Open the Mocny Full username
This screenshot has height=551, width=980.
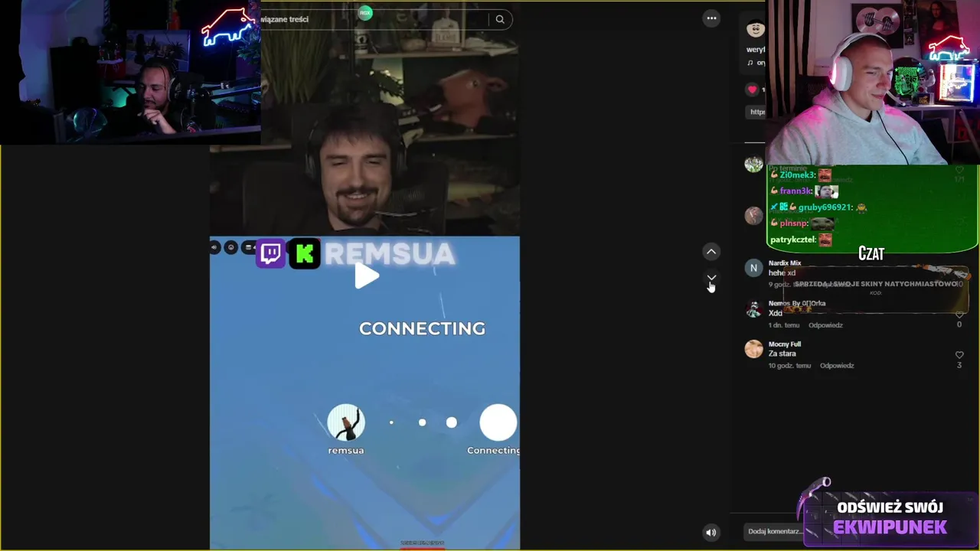(785, 344)
